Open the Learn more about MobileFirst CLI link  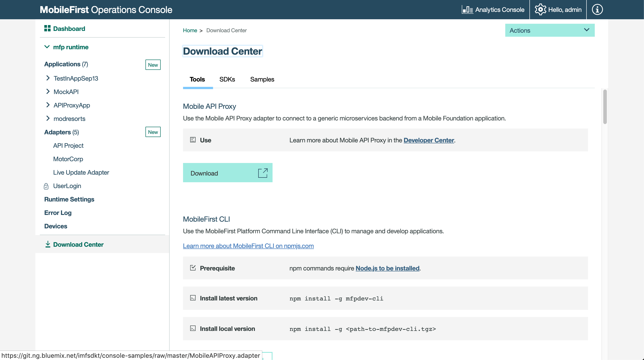[x=248, y=246]
